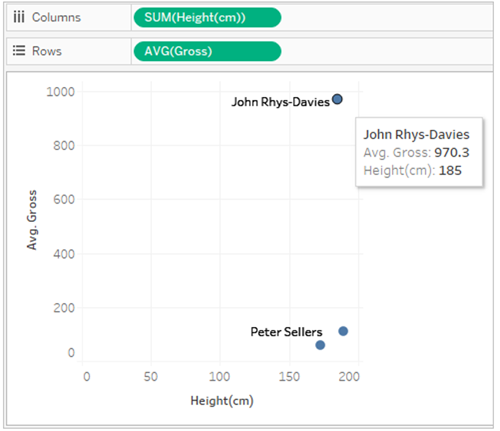Viewport: 500px width, 431px height.
Task: Click the Peter Sellers mark label
Action: [x=286, y=332]
